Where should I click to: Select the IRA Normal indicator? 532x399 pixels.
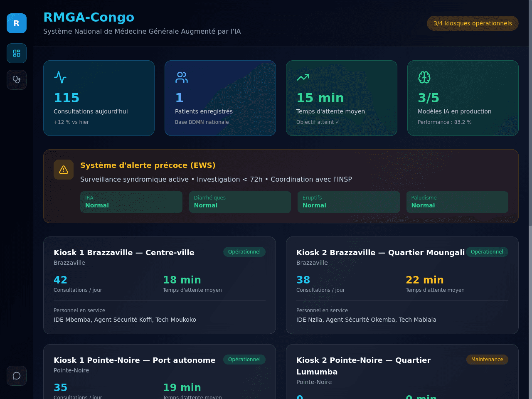coord(131,202)
